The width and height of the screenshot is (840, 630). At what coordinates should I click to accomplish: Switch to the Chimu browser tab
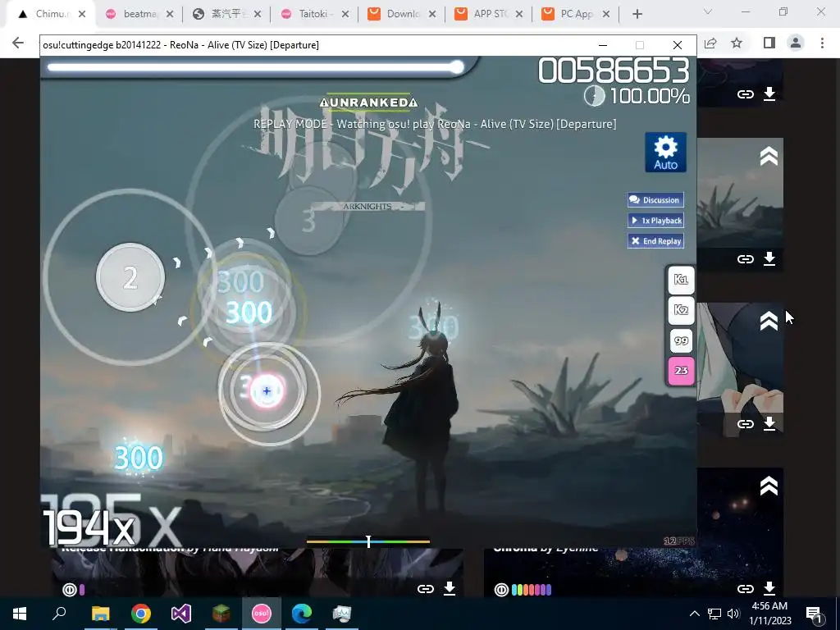coord(52,14)
